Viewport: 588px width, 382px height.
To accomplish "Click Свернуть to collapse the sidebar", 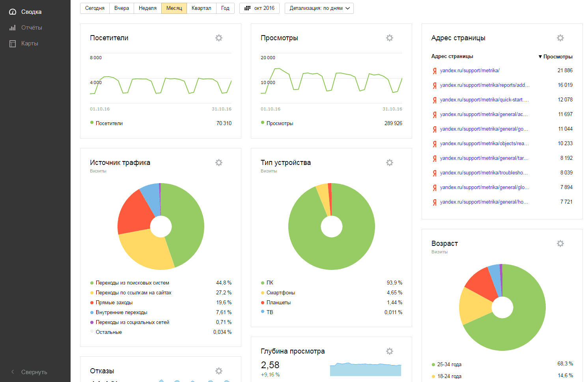I will 34,372.
